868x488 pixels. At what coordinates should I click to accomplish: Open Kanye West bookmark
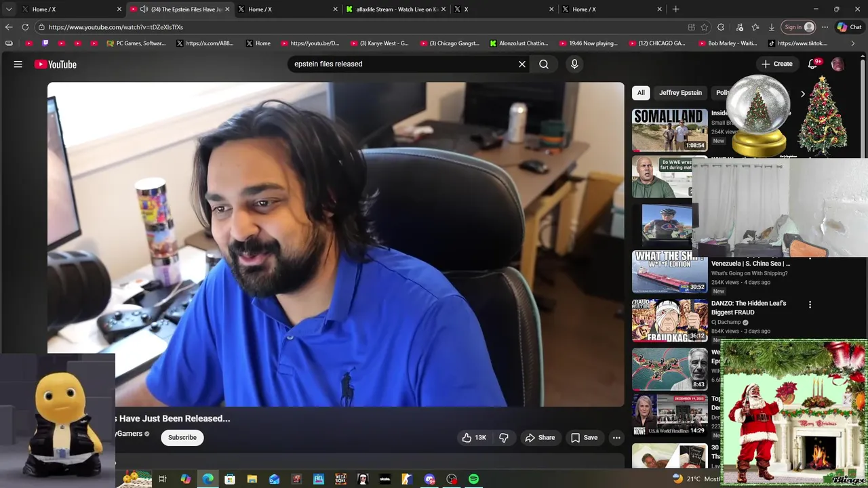(379, 43)
